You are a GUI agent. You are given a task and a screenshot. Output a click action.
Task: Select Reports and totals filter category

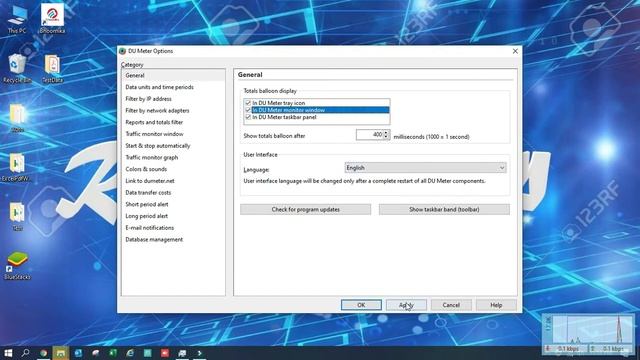point(173,122)
